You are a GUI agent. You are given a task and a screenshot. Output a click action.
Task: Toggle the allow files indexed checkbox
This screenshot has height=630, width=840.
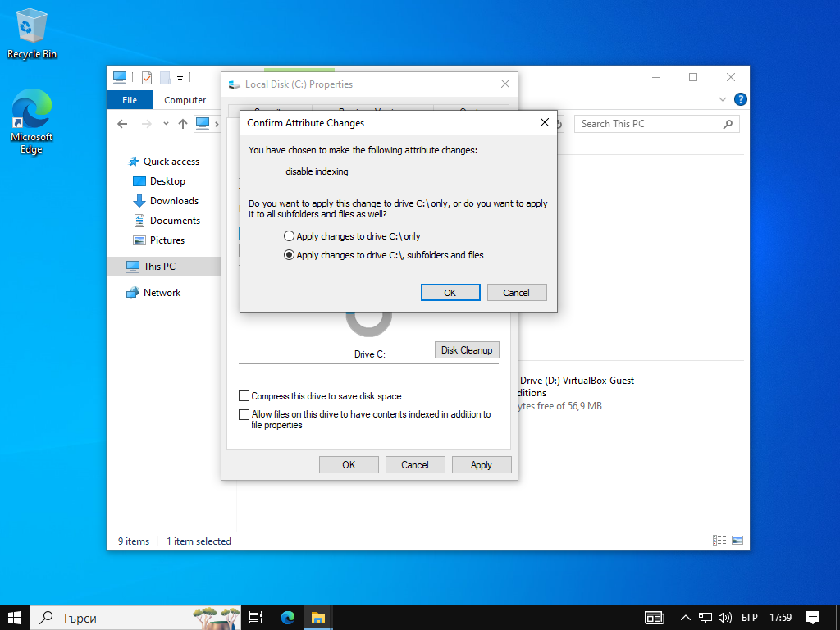pos(244,415)
